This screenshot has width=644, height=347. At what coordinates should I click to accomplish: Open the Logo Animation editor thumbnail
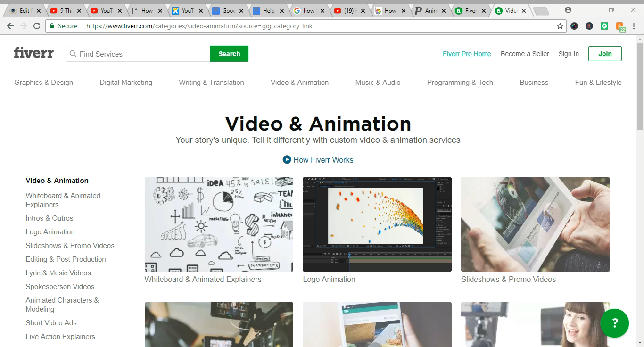(377, 224)
